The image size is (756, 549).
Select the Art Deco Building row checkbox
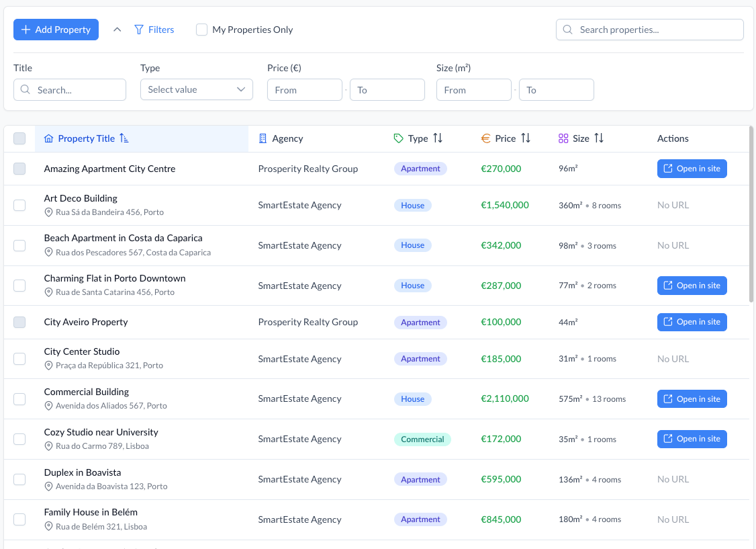click(x=19, y=205)
